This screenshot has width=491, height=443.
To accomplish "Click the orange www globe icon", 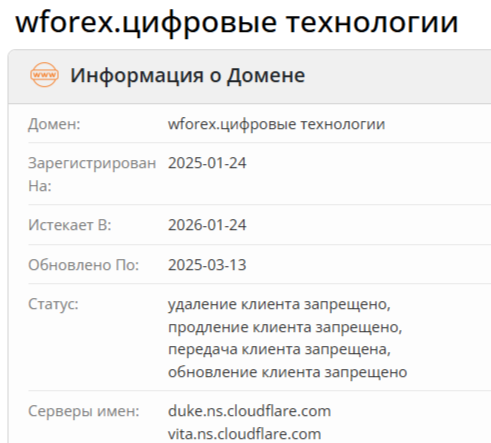I will pyautogui.click(x=44, y=75).
